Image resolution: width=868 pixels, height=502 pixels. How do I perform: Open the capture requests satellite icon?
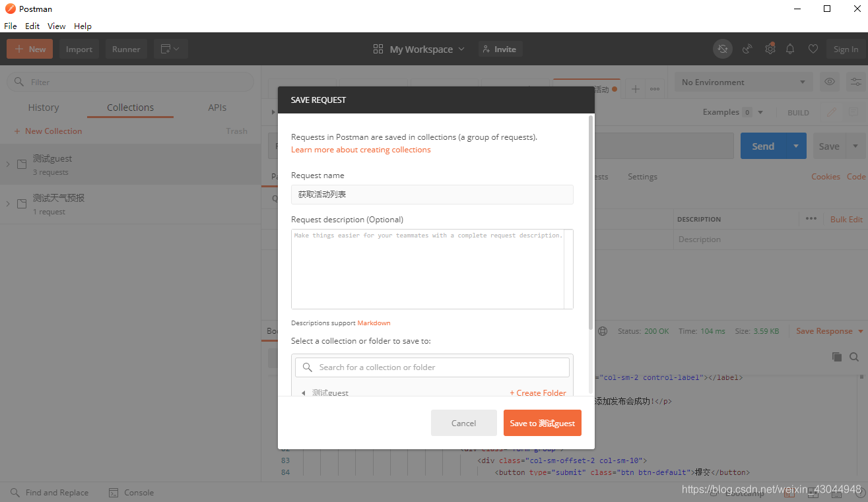click(747, 49)
